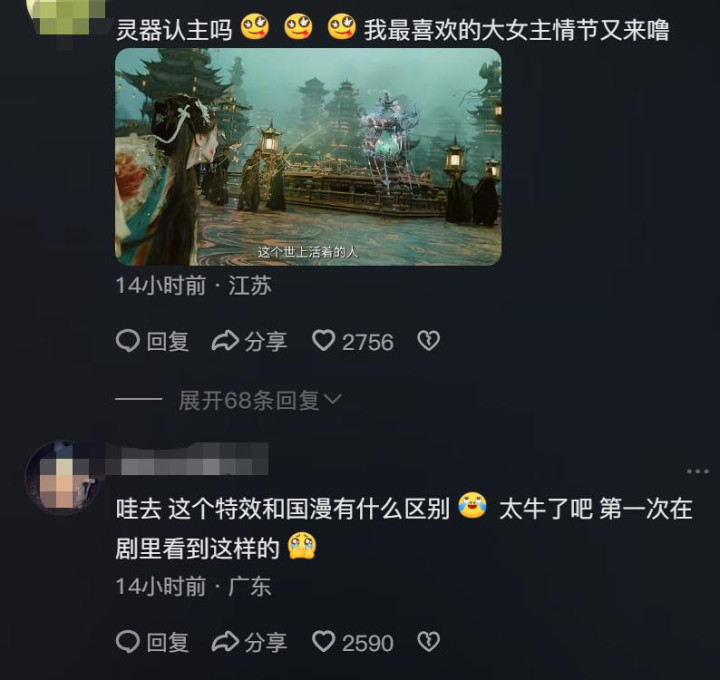The height and width of the screenshot is (680, 720).
Task: Select the comment text starting 哇去 这个特效
Action: click(404, 528)
